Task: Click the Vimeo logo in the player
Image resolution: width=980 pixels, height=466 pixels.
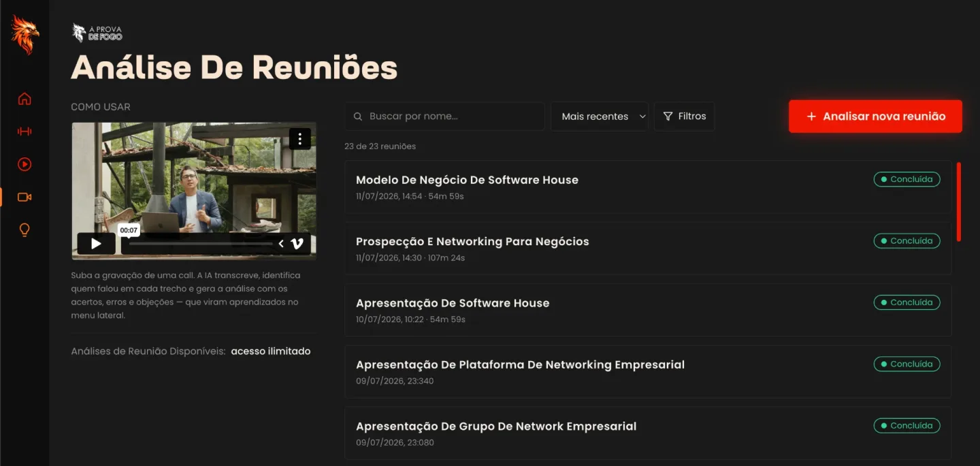Action: (297, 244)
